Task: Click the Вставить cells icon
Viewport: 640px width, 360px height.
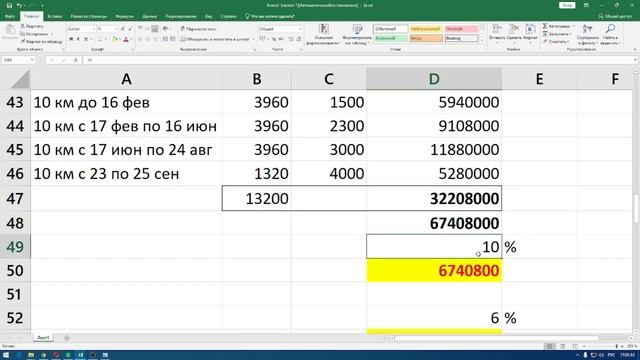Action: (497, 29)
